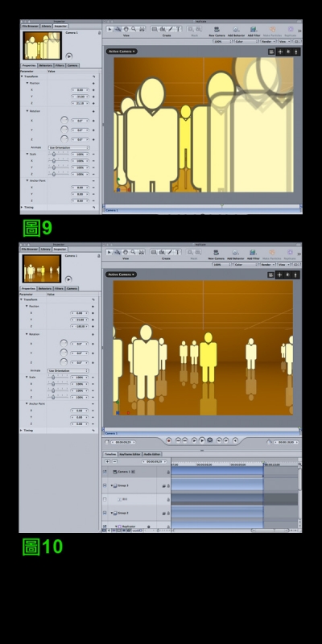This screenshot has width=322, height=644.
Task: Toggle the Group 3 layer checkbox in Timeline
Action: pyautogui.click(x=105, y=485)
